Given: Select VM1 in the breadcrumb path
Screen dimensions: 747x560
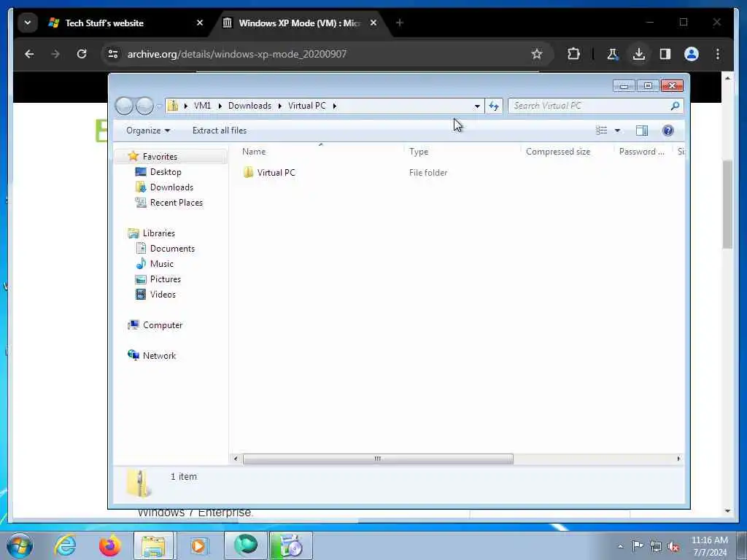Looking at the screenshot, I should 202,106.
